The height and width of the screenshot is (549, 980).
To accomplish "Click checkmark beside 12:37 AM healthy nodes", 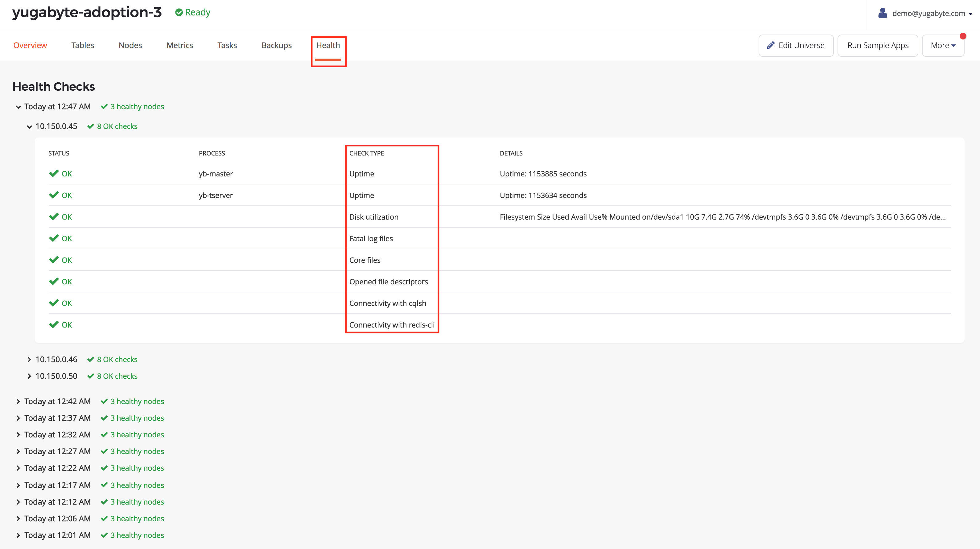I will click(x=104, y=418).
